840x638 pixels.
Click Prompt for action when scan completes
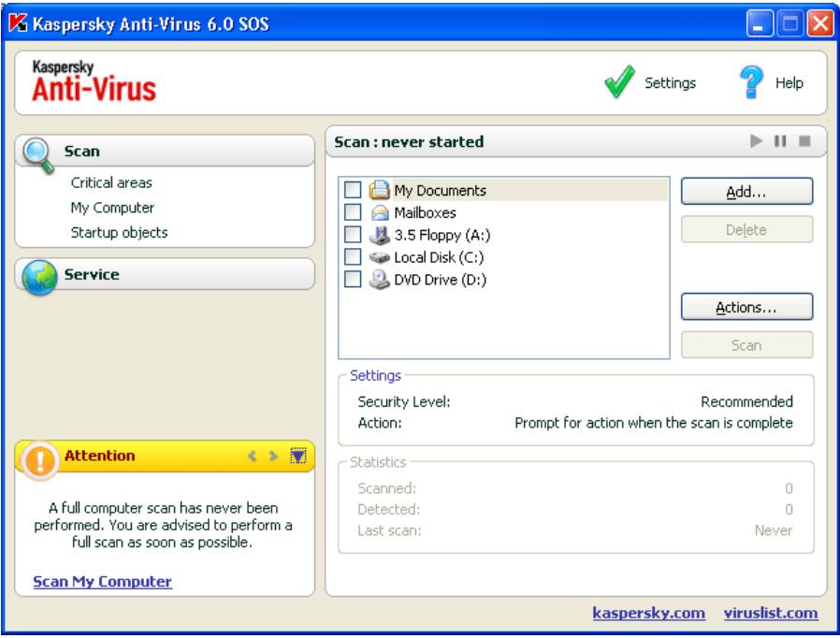pos(654,423)
